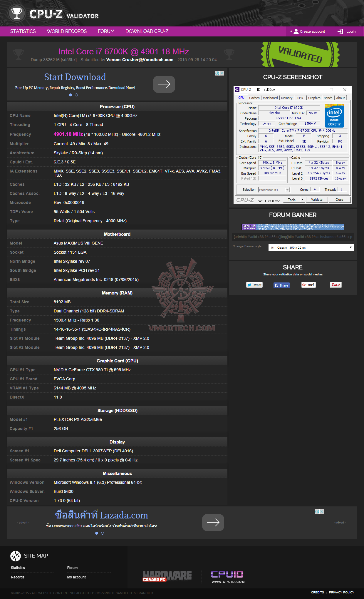Open the Start Download advert headline
364x599 pixels.
[75, 77]
